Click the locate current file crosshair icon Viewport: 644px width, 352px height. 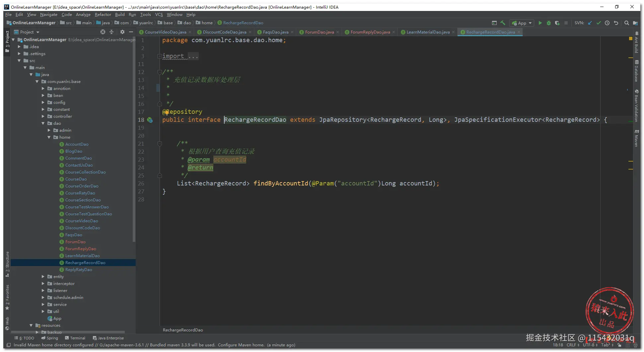click(103, 32)
